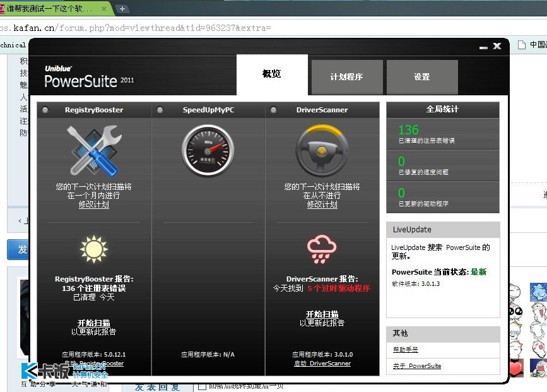Toggle the SpeedUpMyPC status indicator dot

[x=160, y=110]
